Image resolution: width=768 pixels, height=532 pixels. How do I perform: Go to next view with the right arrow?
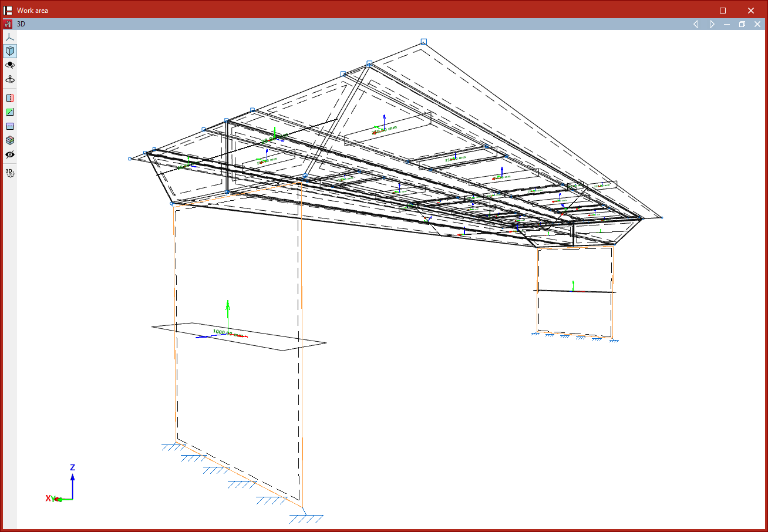tap(712, 24)
